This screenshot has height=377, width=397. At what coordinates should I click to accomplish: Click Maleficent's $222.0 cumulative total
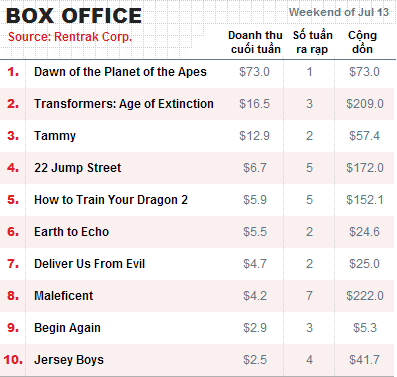[x=365, y=296]
